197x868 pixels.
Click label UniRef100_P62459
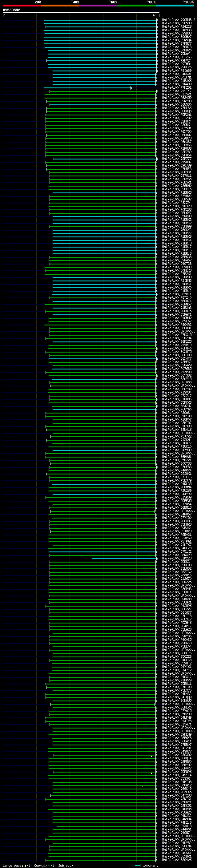[177, 98]
